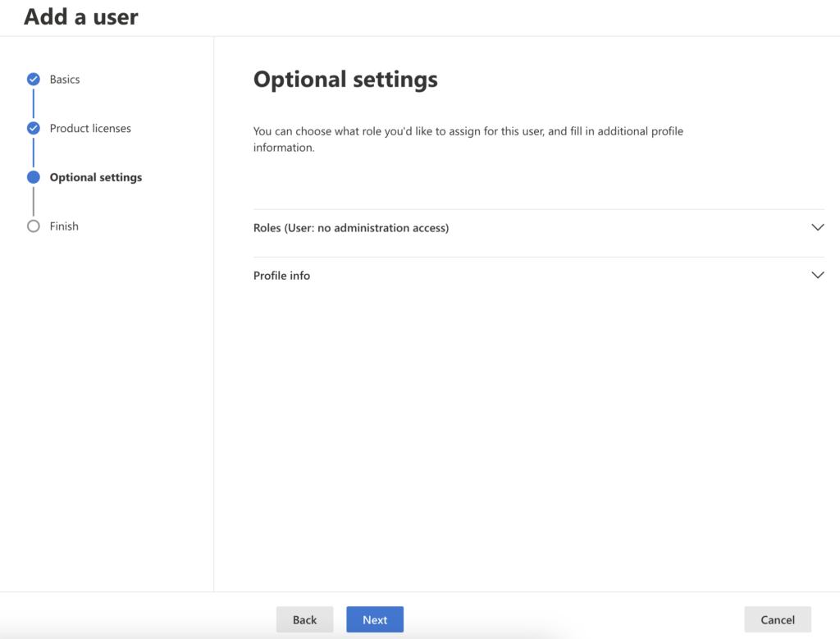Viewport: 840px width, 639px height.
Task: Click connector line between Basics and Product licenses
Action: 34,103
